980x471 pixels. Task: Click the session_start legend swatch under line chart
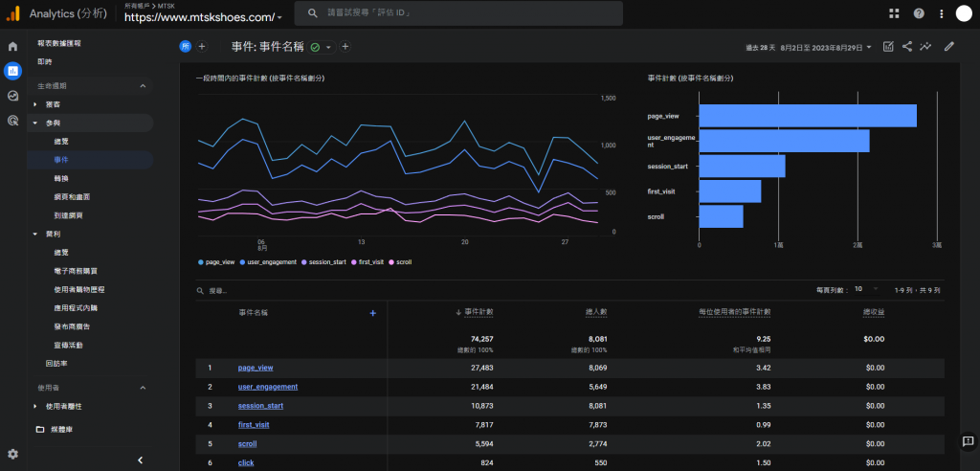(303, 262)
